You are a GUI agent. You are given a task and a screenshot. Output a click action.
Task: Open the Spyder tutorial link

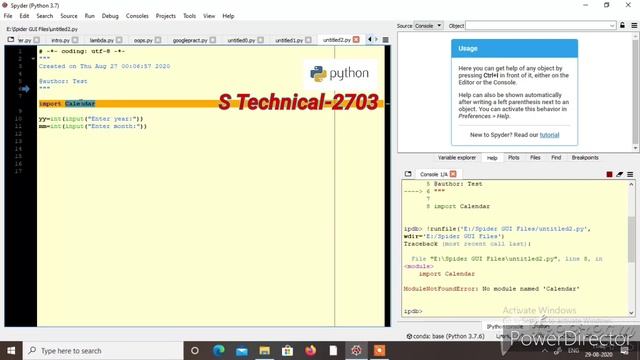click(x=549, y=135)
